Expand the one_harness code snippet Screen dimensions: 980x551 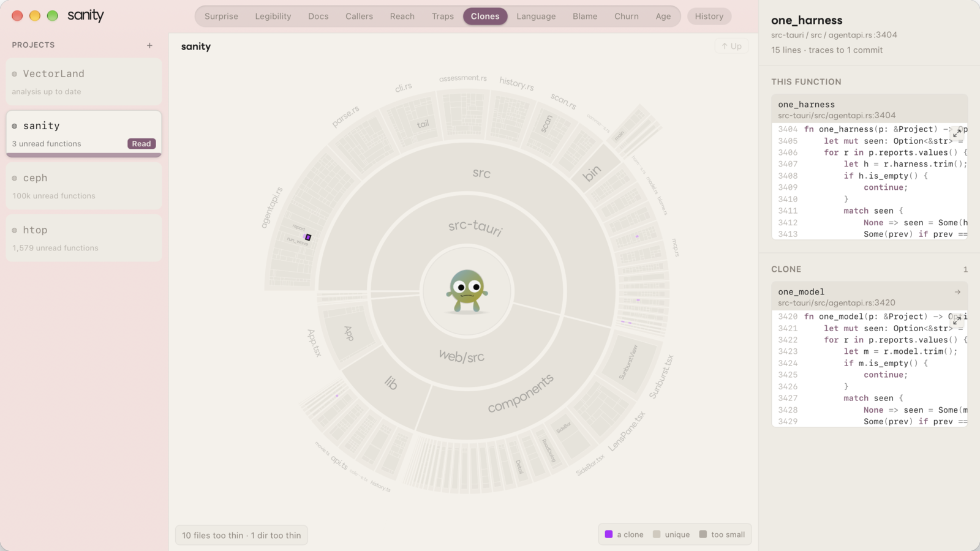tap(957, 132)
